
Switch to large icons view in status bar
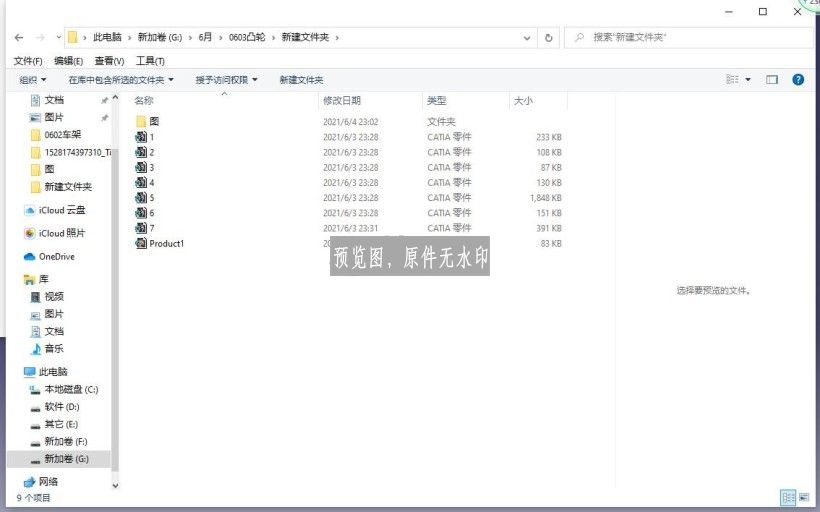click(x=804, y=497)
